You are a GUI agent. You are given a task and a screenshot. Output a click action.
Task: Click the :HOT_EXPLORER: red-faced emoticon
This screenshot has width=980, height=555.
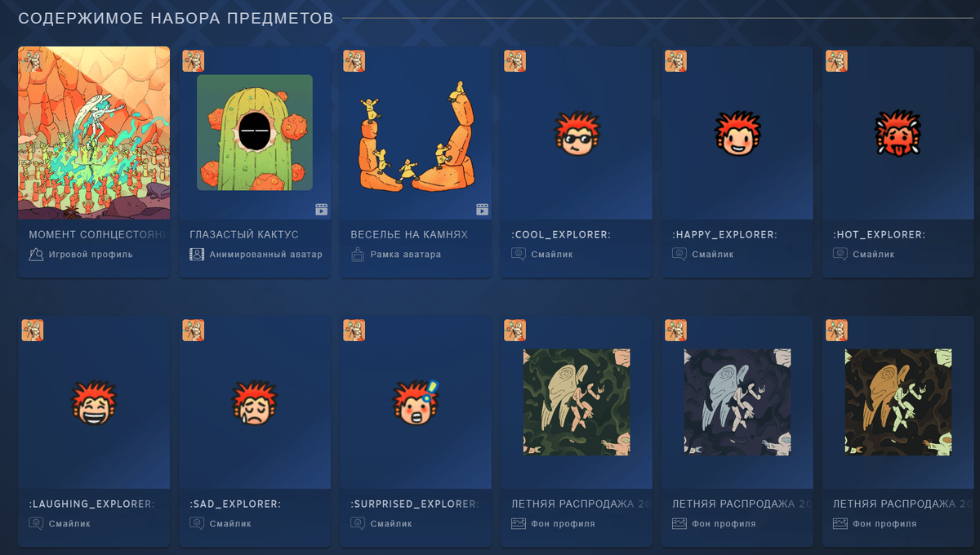click(897, 135)
